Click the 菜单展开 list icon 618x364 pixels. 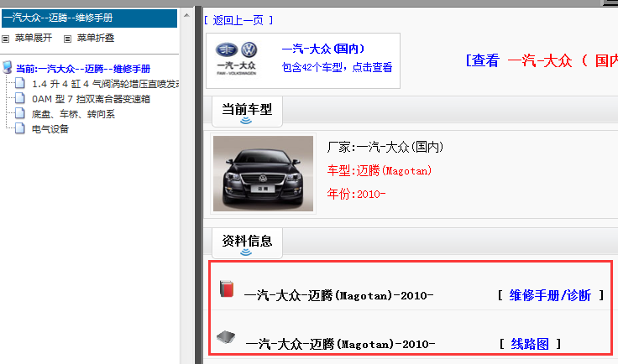(x=5, y=39)
